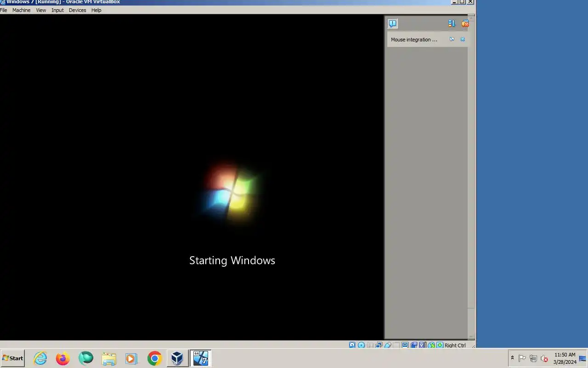Screen dimensions: 588x368
Task: Open the Machine menu
Action: pos(21,10)
